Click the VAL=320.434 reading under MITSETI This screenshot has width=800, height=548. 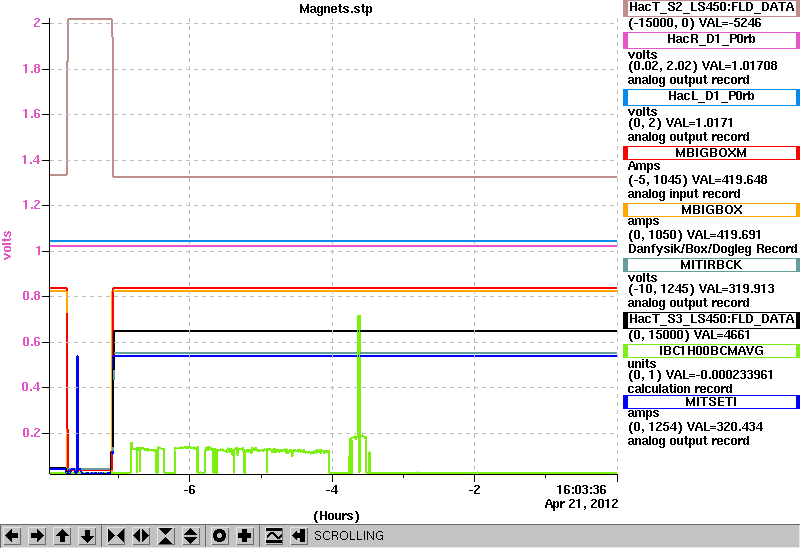pyautogui.click(x=724, y=427)
